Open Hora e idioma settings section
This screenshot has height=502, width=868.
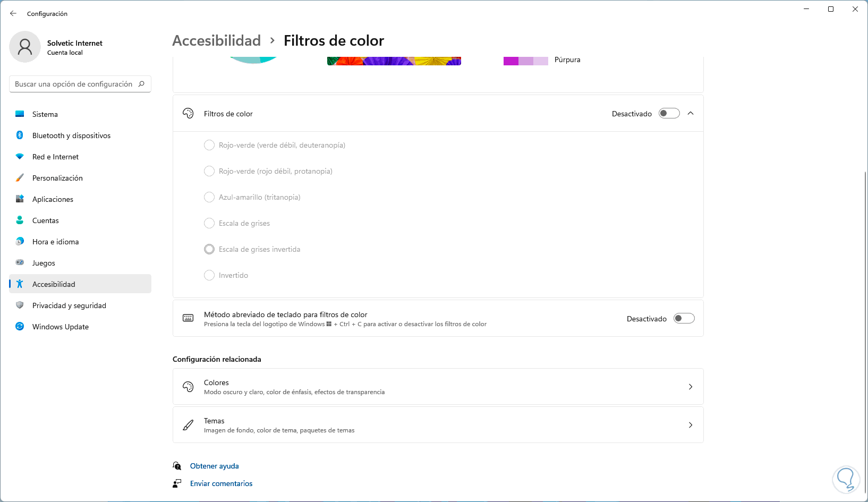pos(55,242)
